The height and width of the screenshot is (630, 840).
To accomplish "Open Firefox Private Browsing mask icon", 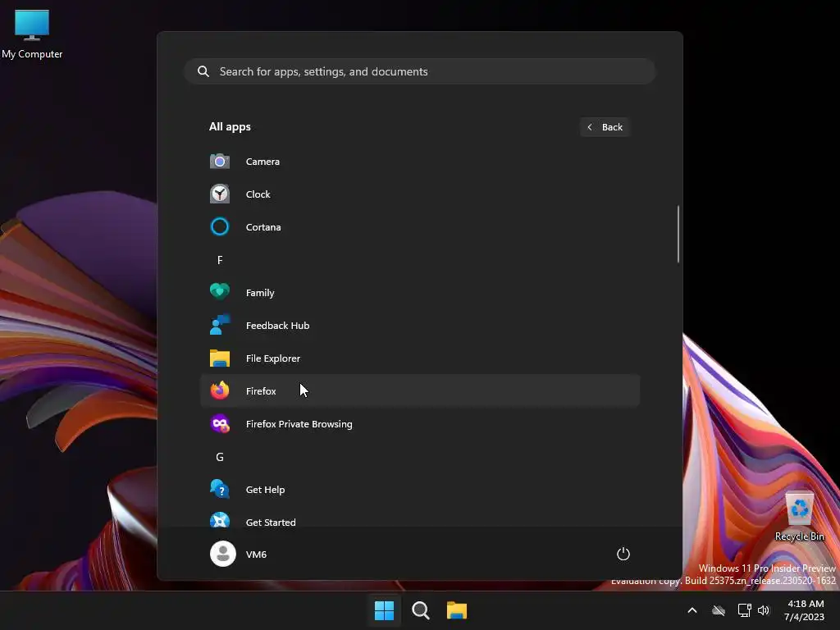I will pyautogui.click(x=220, y=424).
